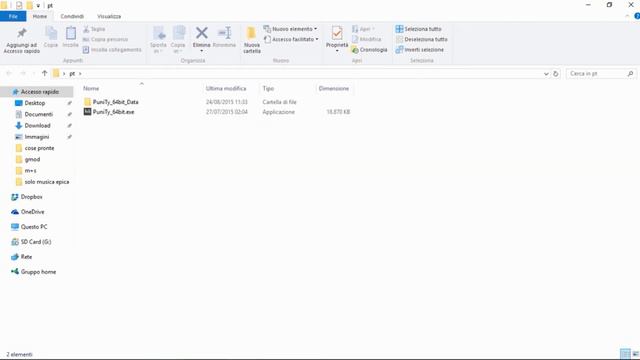Open Download in the sidebar
Screen dimensions: 640x360
tap(37, 126)
